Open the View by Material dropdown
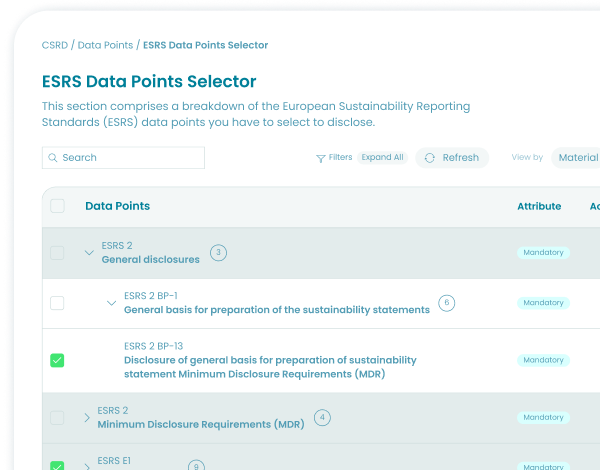Image resolution: width=600 pixels, height=470 pixels. [576, 158]
